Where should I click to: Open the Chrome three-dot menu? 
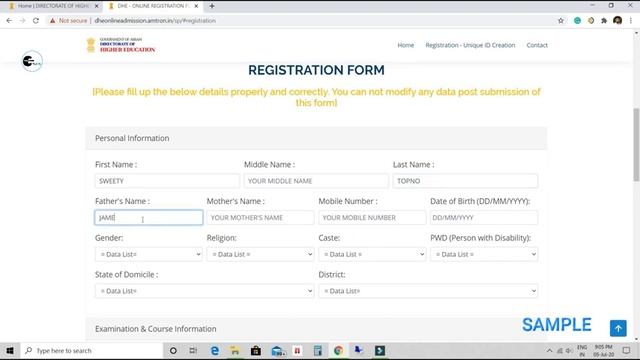[631, 20]
